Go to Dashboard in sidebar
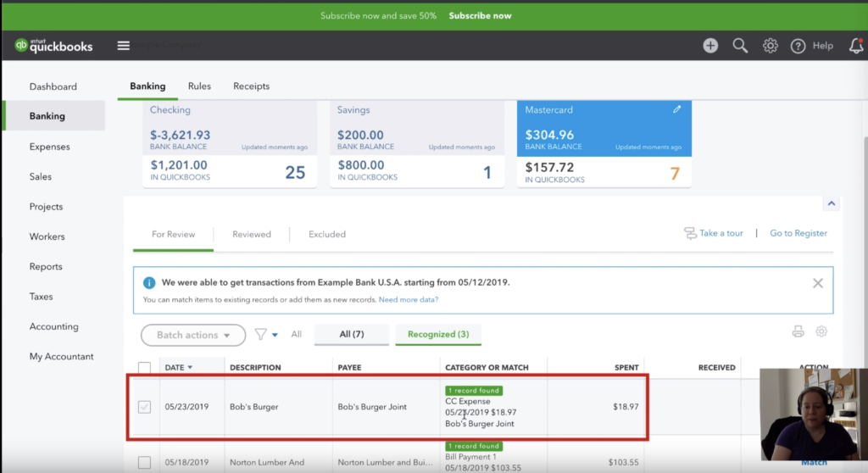868x473 pixels. [53, 87]
